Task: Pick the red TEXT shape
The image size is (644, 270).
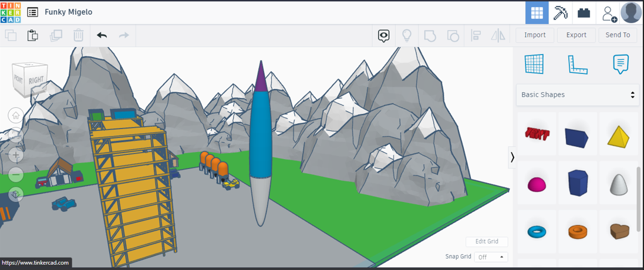Action: [537, 133]
